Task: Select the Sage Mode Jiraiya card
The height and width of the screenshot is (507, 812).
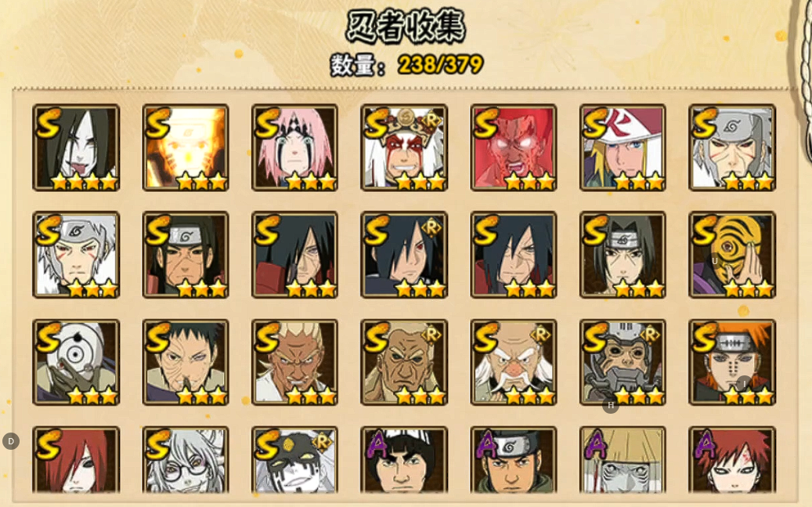Action: coord(405,148)
